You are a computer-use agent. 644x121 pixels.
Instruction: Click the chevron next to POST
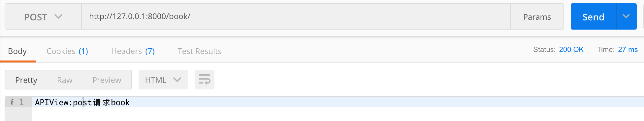coord(58,16)
